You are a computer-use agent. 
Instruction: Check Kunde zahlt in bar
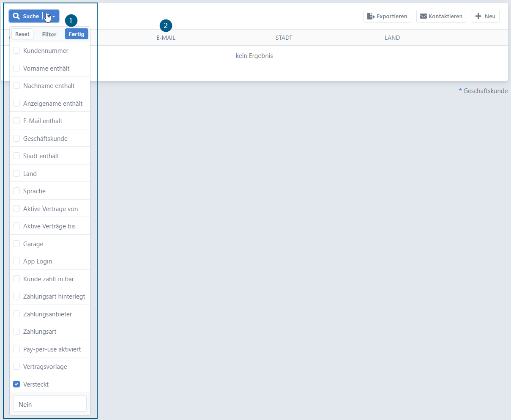(16, 279)
